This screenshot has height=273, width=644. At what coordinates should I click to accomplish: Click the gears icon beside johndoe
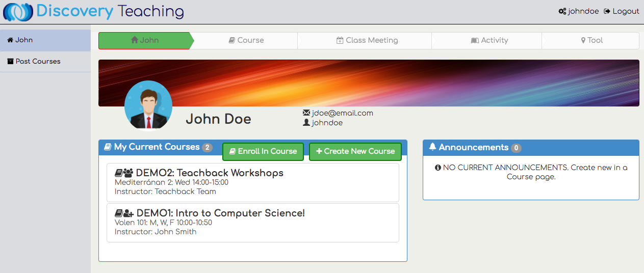pyautogui.click(x=562, y=11)
